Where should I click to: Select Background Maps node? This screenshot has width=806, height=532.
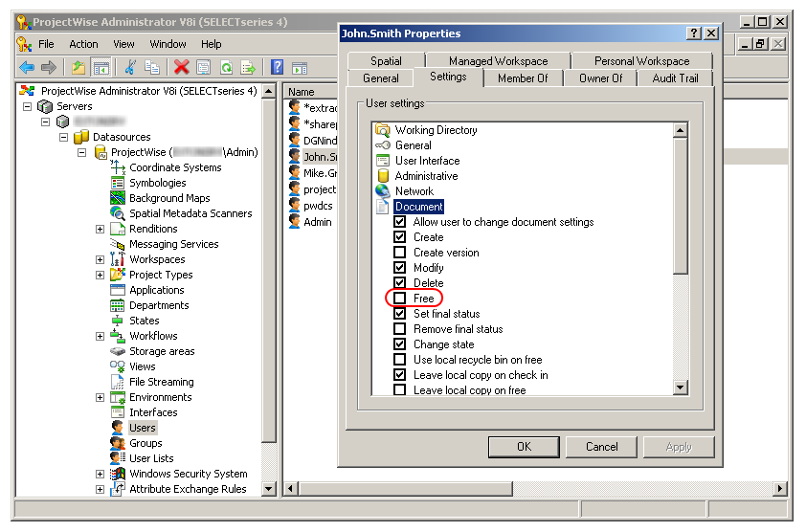169,198
